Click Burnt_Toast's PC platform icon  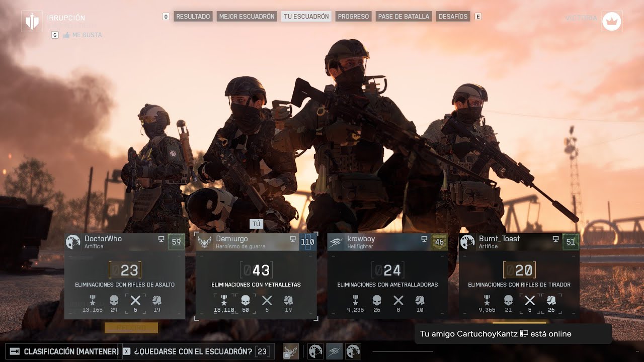[555, 239]
